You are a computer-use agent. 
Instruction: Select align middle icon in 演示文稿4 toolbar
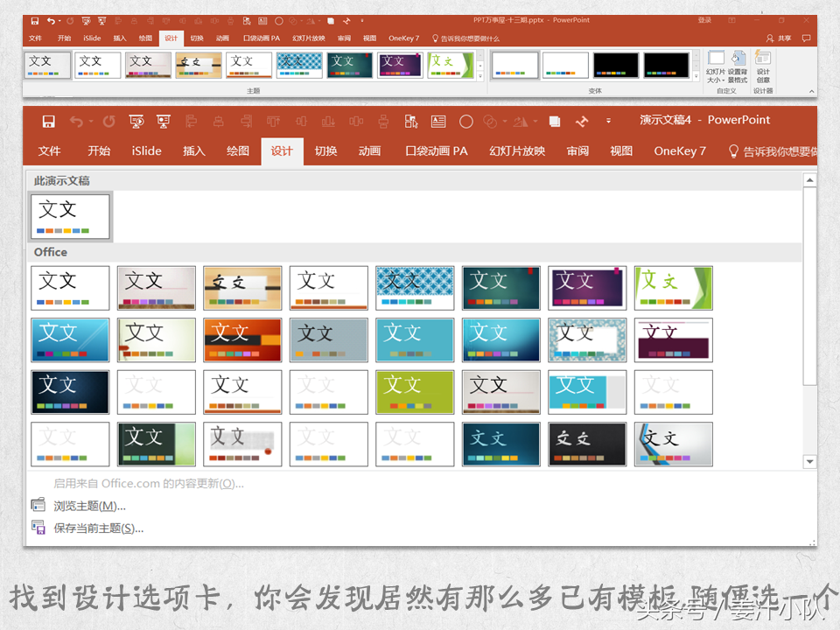pos(301,122)
